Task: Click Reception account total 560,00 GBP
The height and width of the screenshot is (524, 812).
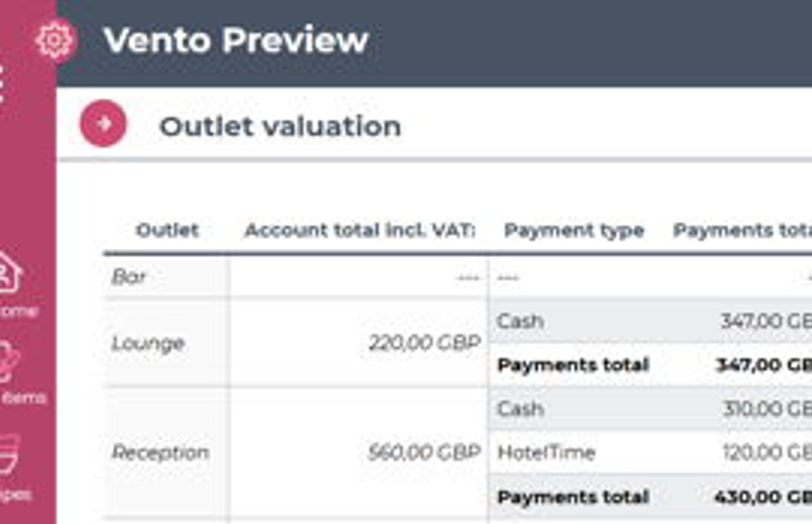Action: pyautogui.click(x=424, y=452)
